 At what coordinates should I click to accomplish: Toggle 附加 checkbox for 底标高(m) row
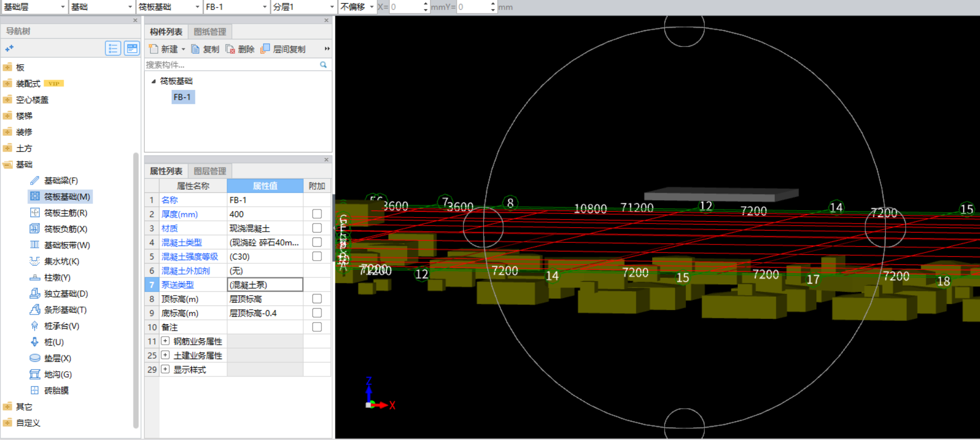(x=317, y=313)
